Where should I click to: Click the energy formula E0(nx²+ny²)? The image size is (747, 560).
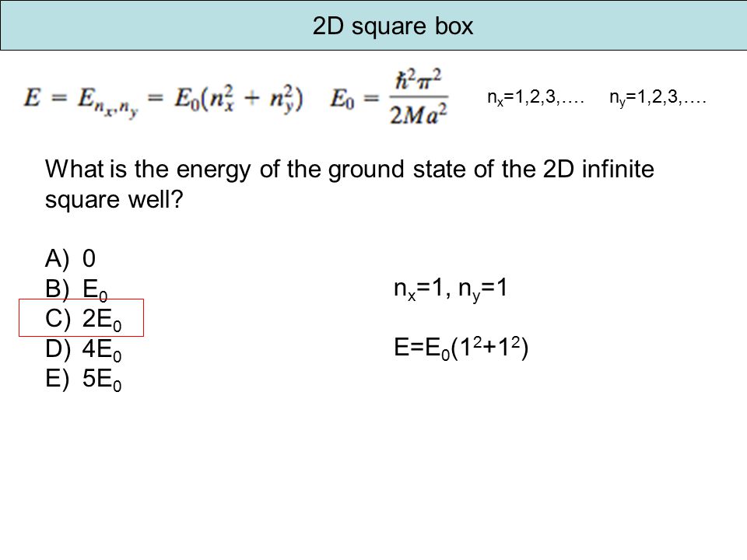163,101
